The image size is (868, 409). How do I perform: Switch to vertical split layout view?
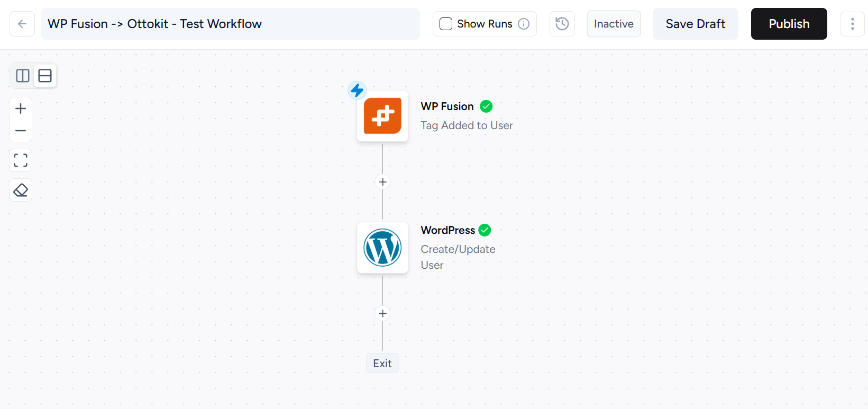coord(23,76)
